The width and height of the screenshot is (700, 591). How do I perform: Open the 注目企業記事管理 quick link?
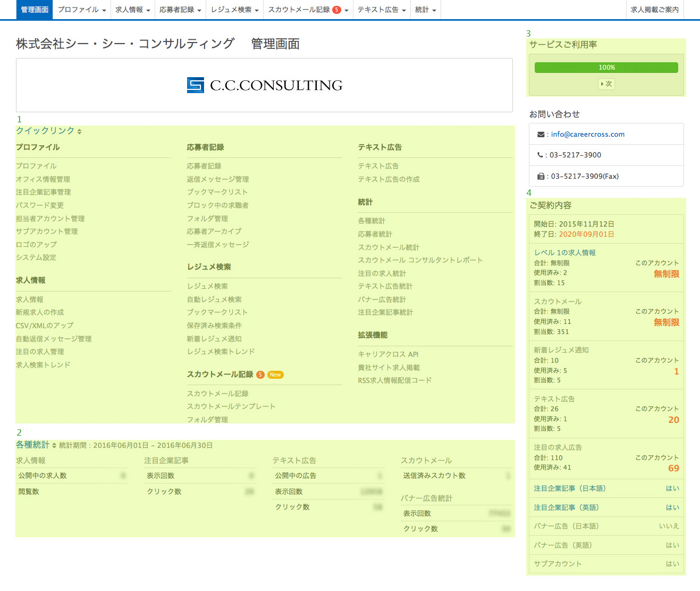point(44,193)
